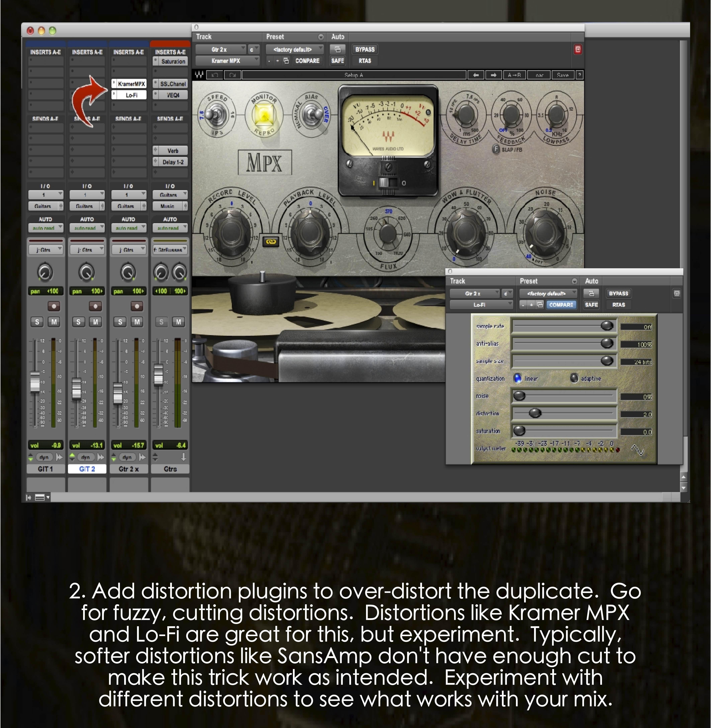Viewport: 711px width, 728px height.
Task: Open auto read dropdown on GIT 1
Action: [46, 228]
